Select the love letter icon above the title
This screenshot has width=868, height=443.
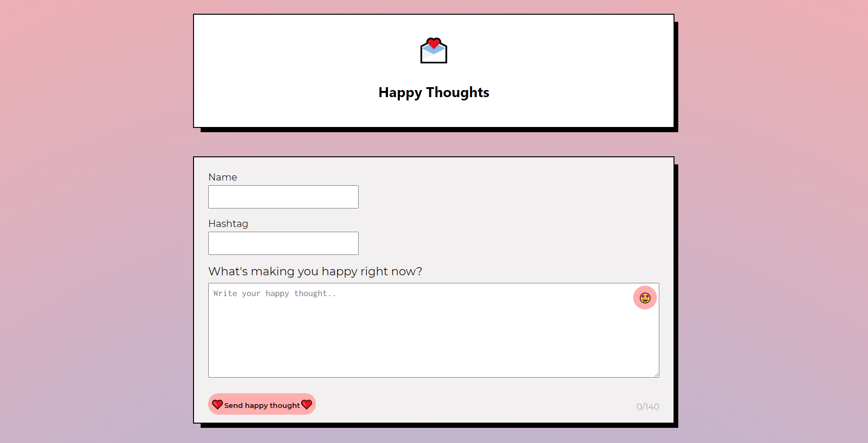(433, 51)
